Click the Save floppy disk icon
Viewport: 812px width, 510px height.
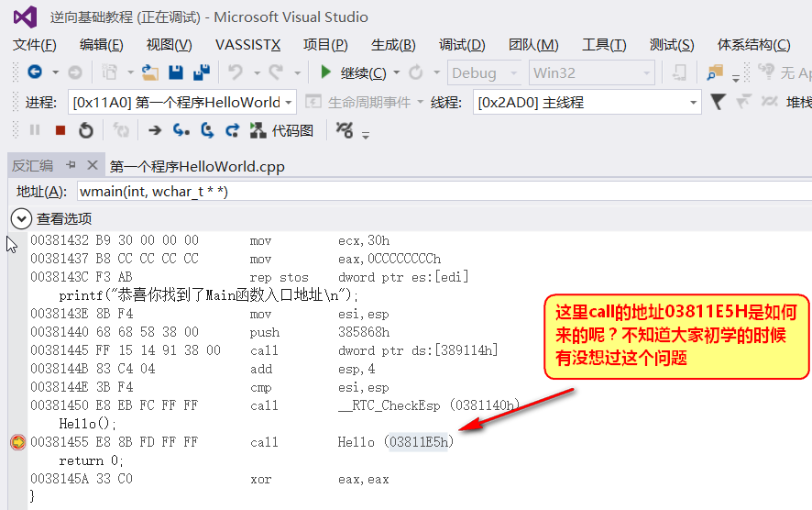(x=176, y=72)
